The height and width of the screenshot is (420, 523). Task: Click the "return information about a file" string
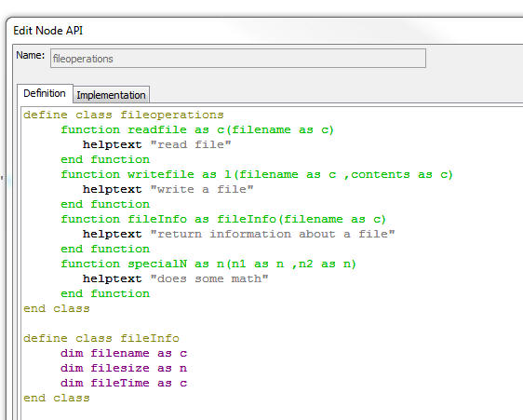click(272, 234)
